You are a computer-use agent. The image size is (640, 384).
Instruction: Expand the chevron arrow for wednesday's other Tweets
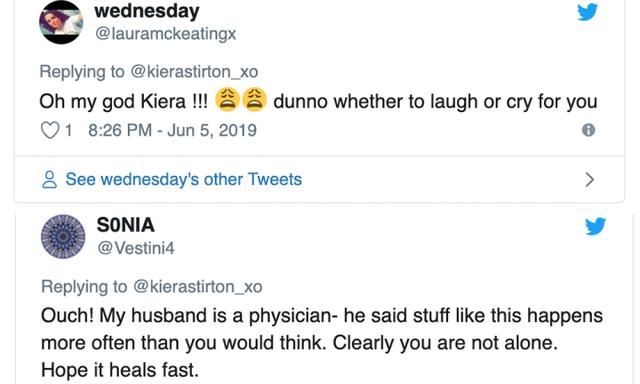click(x=589, y=180)
